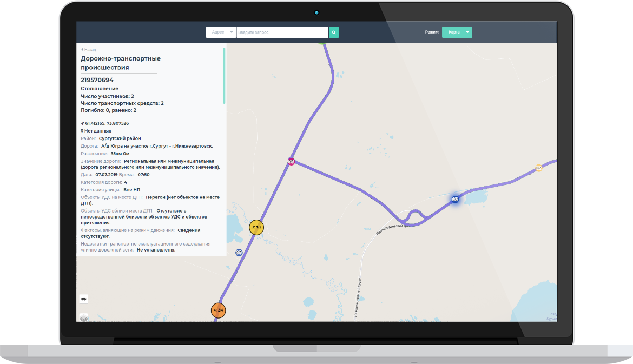Click the distance value 35км 0м
The height and width of the screenshot is (364, 633).
point(120,154)
